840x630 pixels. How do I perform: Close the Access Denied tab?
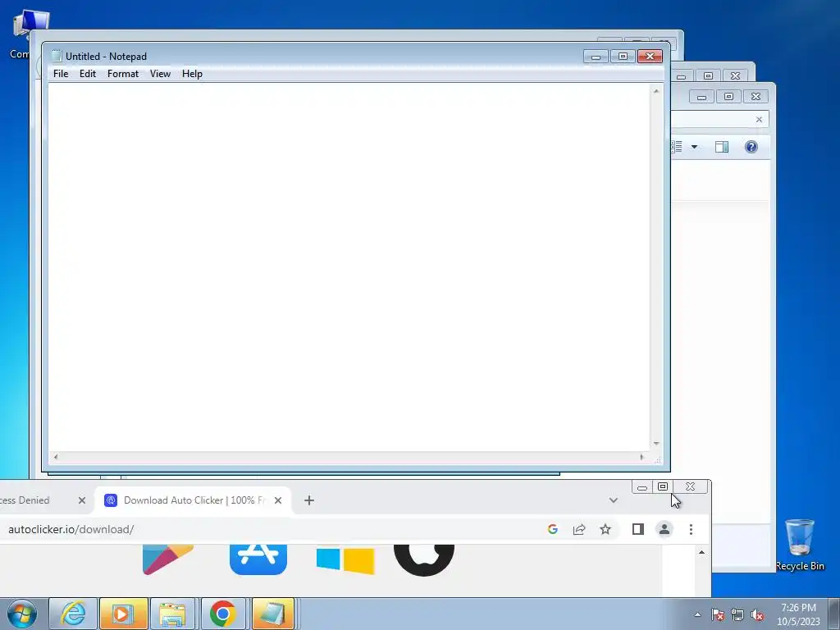coord(81,500)
